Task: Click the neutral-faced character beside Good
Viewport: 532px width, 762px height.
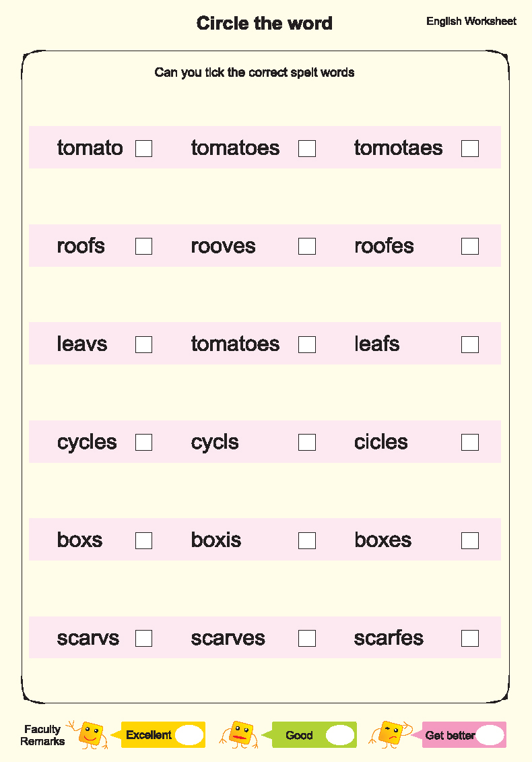Action: (x=238, y=735)
